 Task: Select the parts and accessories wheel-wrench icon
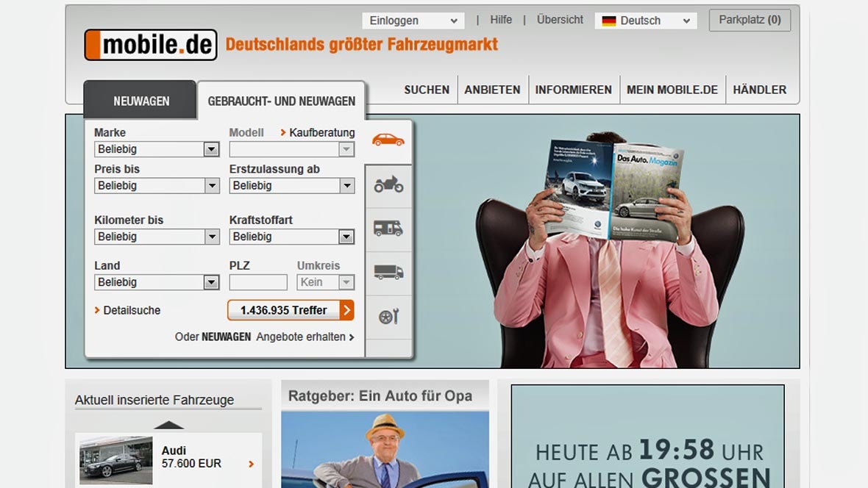coord(388,317)
